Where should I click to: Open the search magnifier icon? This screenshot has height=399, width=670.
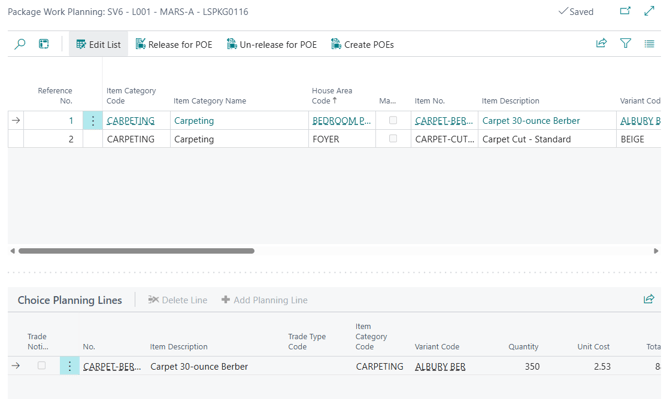(x=20, y=44)
